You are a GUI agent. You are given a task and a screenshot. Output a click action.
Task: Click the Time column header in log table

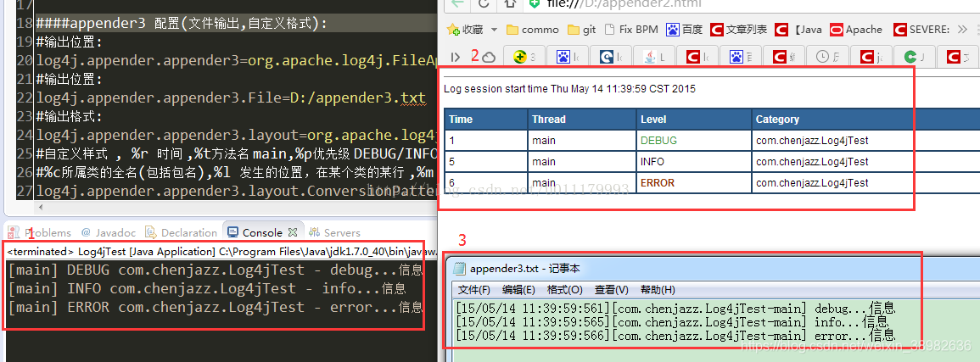pyautogui.click(x=485, y=120)
